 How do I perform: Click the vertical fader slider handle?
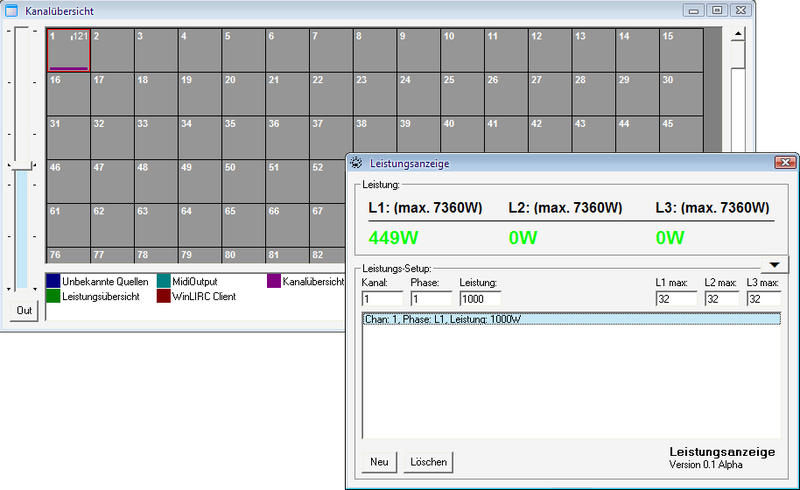(23, 165)
